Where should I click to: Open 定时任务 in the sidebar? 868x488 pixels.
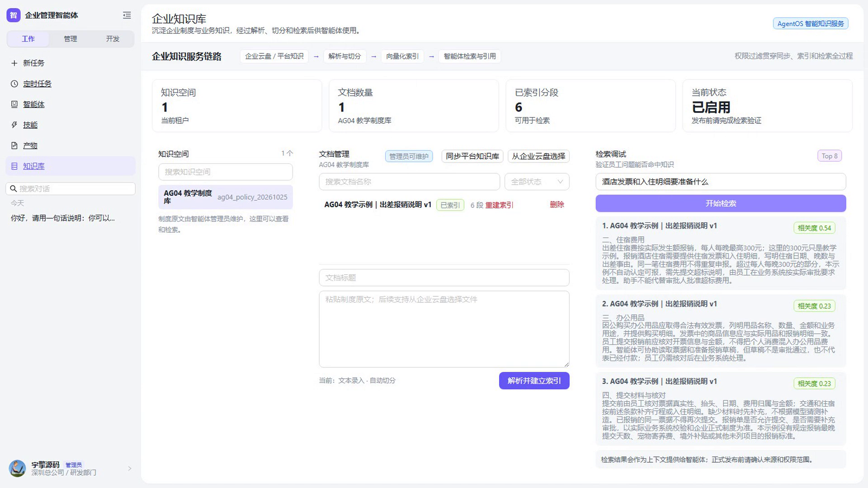click(71, 84)
